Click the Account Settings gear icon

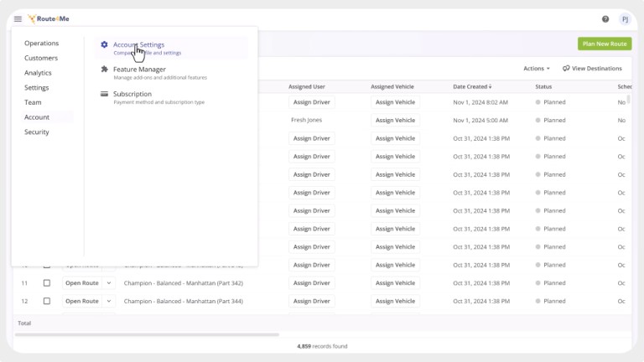(104, 44)
